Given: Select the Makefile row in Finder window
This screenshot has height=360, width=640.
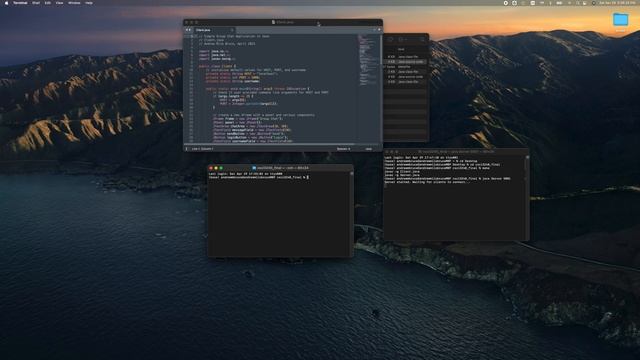Looking at the screenshot, I should 406,67.
